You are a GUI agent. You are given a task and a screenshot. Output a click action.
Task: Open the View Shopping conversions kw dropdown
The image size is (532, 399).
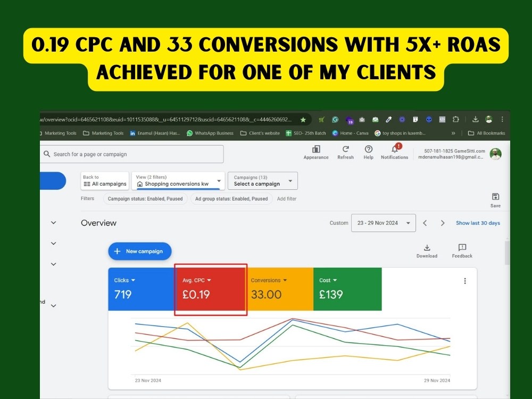pos(178,180)
